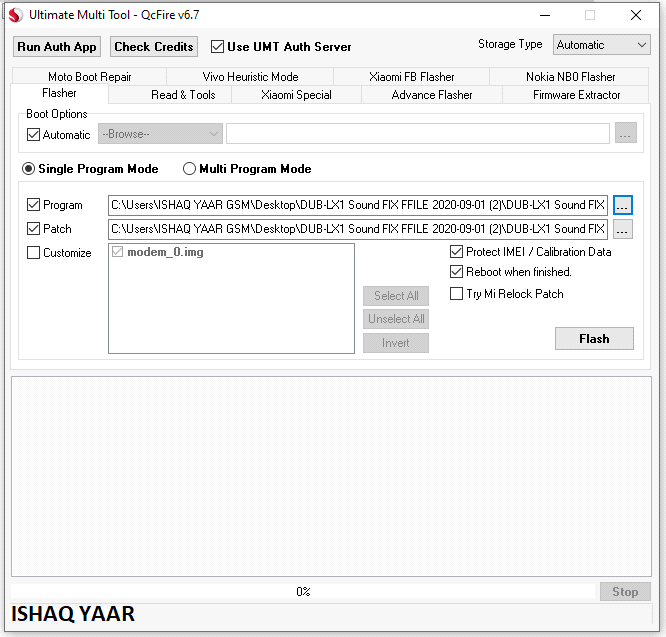Image resolution: width=666 pixels, height=637 pixels.
Task: Click the Patch file path field
Action: click(x=358, y=229)
